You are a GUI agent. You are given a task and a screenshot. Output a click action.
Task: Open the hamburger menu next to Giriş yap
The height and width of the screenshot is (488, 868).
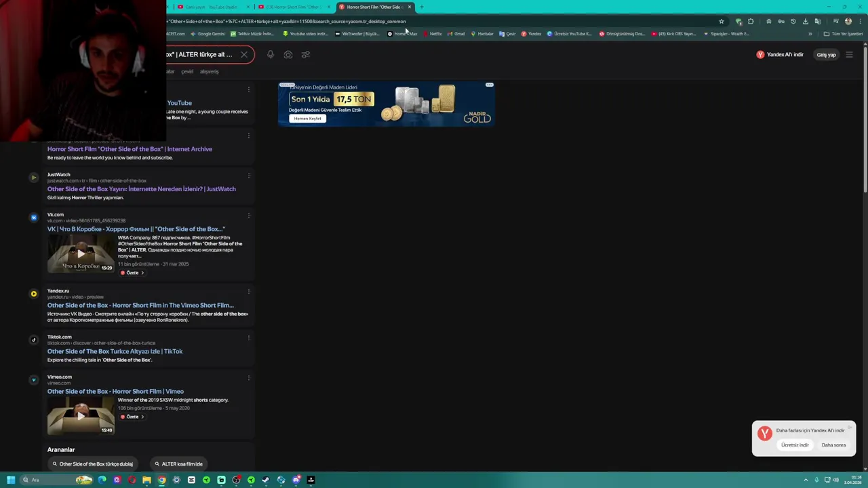pos(849,55)
